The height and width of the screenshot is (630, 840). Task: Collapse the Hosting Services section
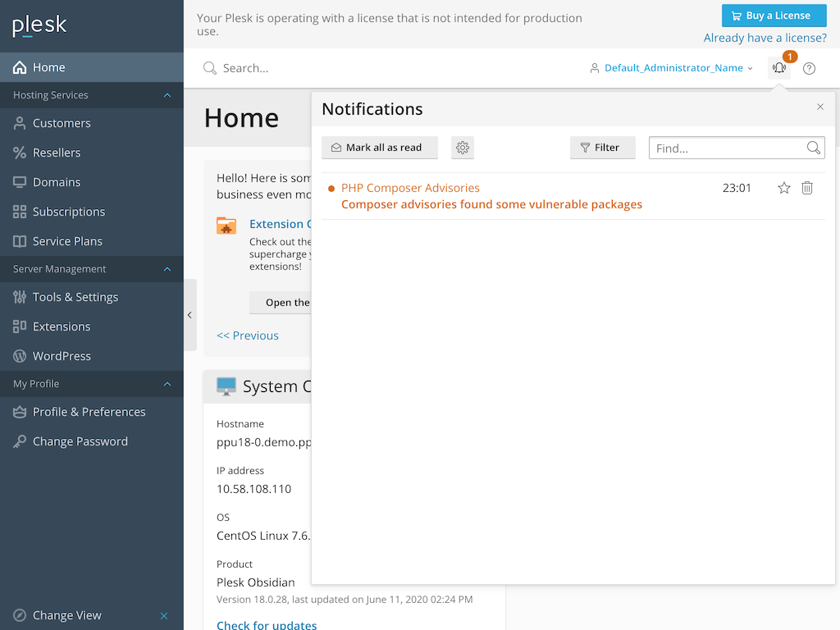[x=167, y=95]
